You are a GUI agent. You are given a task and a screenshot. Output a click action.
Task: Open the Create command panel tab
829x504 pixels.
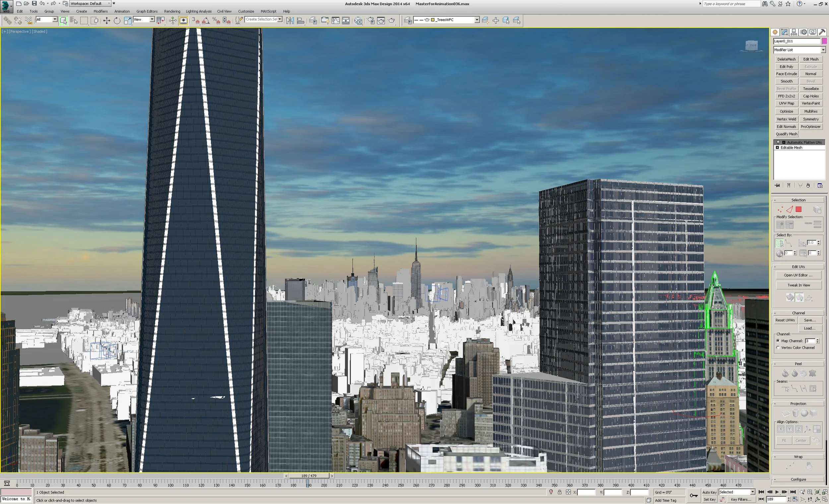(775, 32)
